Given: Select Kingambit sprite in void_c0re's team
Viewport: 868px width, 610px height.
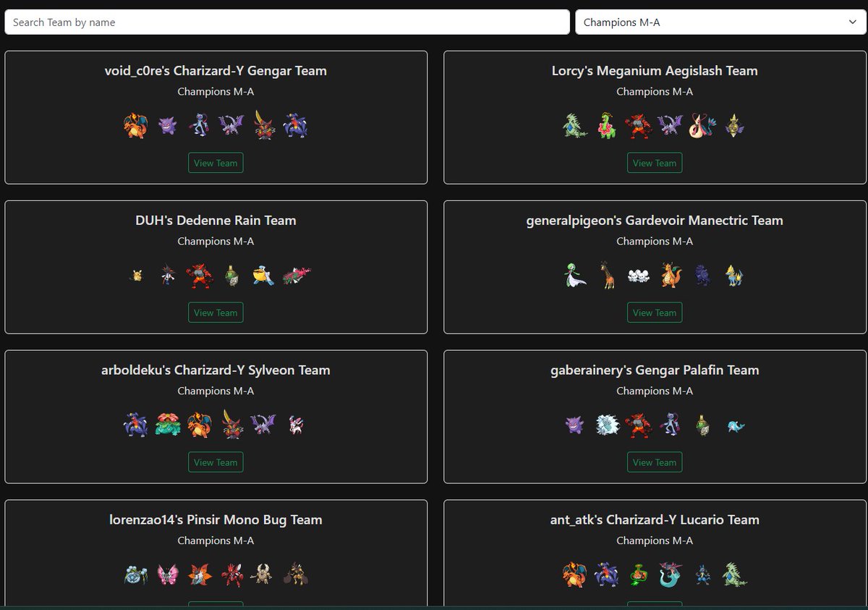Looking at the screenshot, I should (264, 124).
